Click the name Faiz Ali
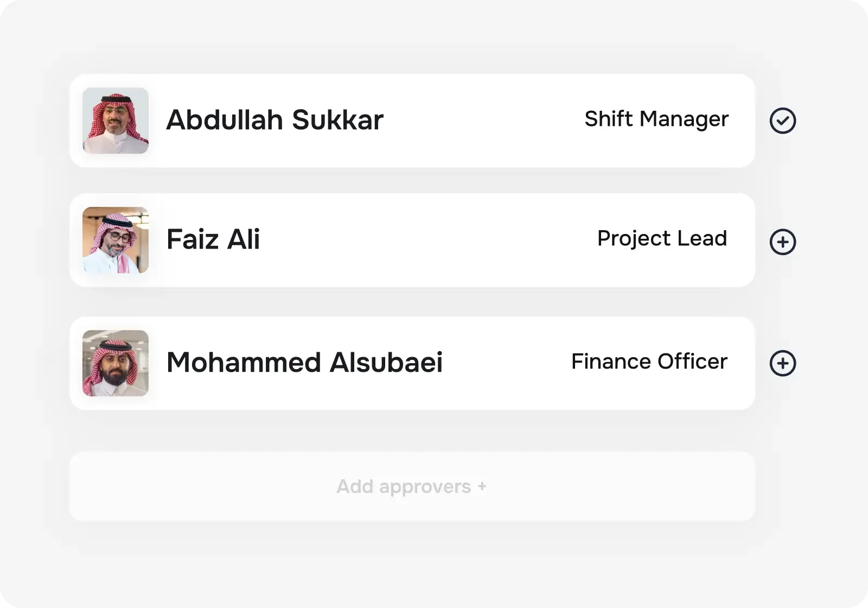 tap(213, 239)
